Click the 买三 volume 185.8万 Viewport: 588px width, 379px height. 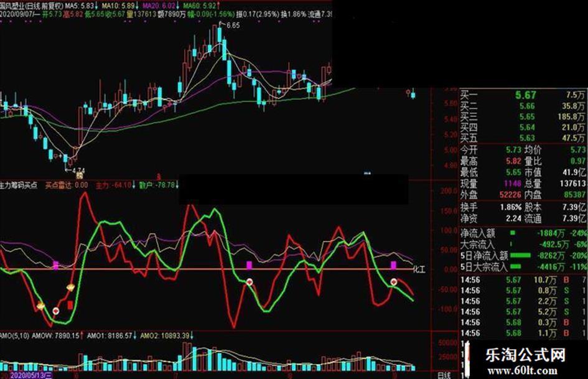click(x=571, y=117)
